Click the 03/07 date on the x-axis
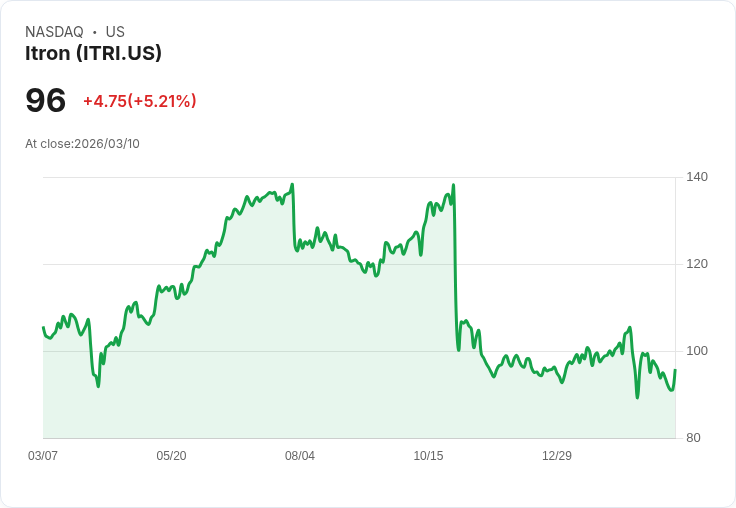This screenshot has height=508, width=736. pyautogui.click(x=43, y=456)
